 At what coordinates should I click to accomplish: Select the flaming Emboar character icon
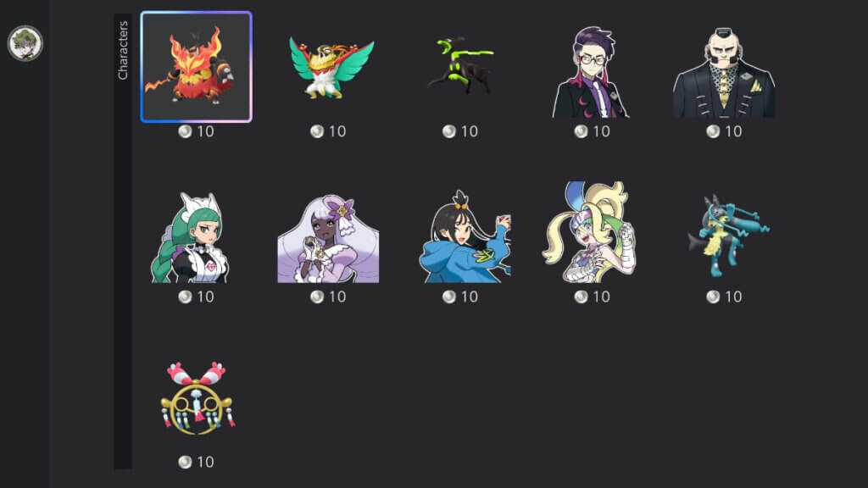[x=196, y=66]
